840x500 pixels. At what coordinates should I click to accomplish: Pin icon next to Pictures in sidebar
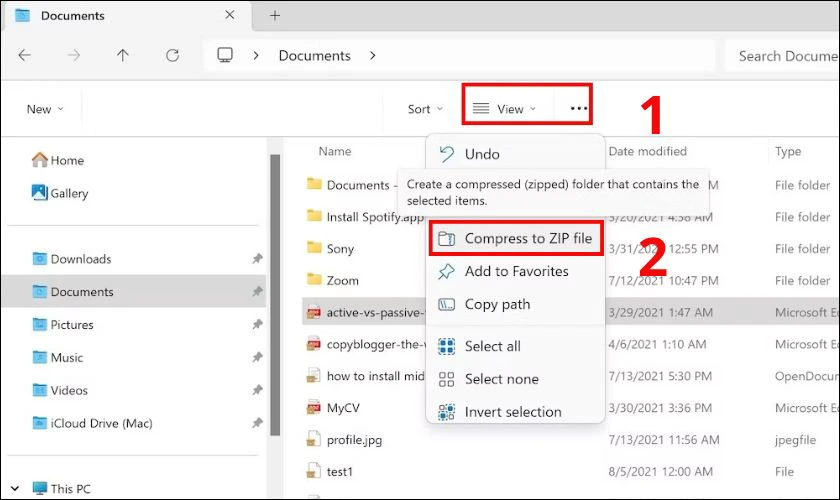click(x=258, y=324)
